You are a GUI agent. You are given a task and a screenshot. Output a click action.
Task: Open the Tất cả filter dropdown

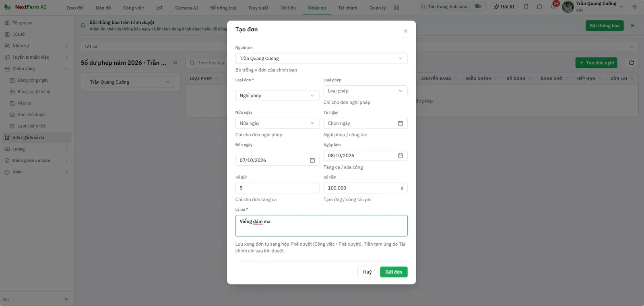coord(359,47)
